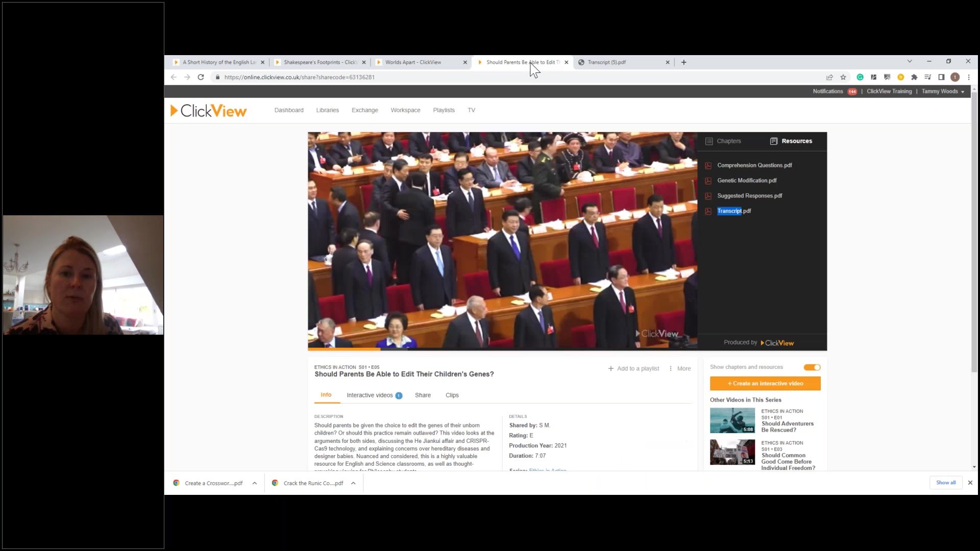This screenshot has width=980, height=551.
Task: Open Suggested Responses.pdf resource
Action: point(749,196)
